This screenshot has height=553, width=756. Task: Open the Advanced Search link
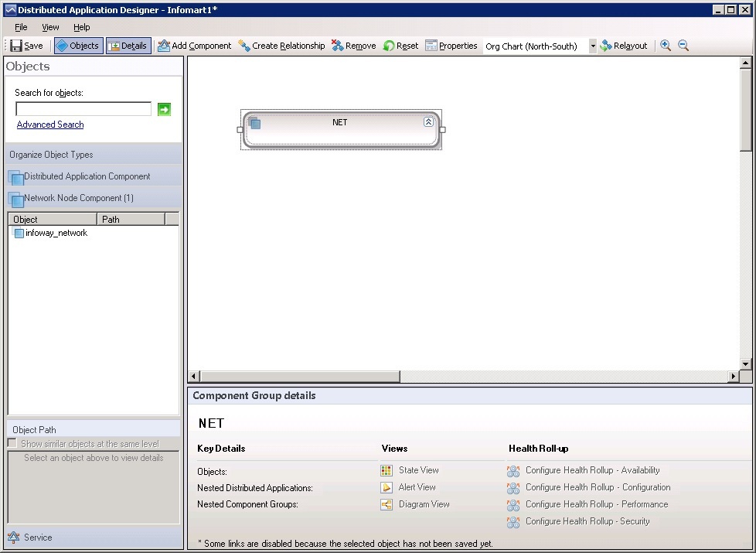[x=50, y=125]
